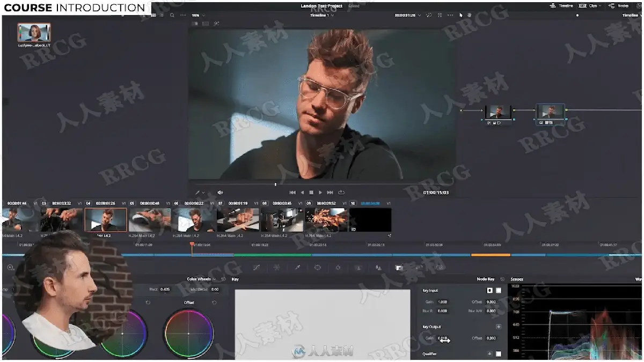This screenshot has height=362, width=644.
Task: Select the LUT still in the gallery
Action: click(x=34, y=33)
